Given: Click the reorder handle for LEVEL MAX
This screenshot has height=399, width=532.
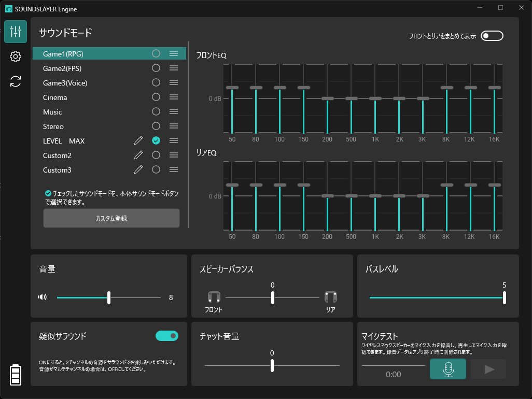Looking at the screenshot, I should pyautogui.click(x=174, y=140).
